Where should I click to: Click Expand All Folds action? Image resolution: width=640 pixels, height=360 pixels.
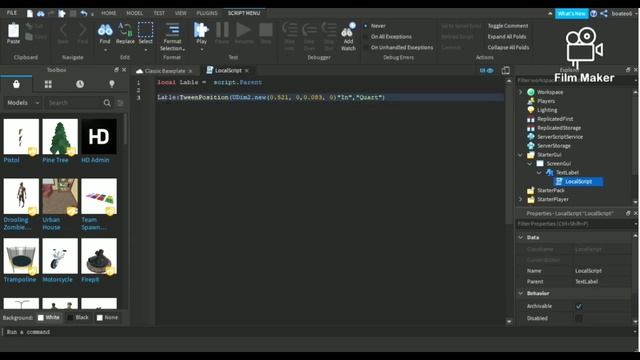click(507, 37)
